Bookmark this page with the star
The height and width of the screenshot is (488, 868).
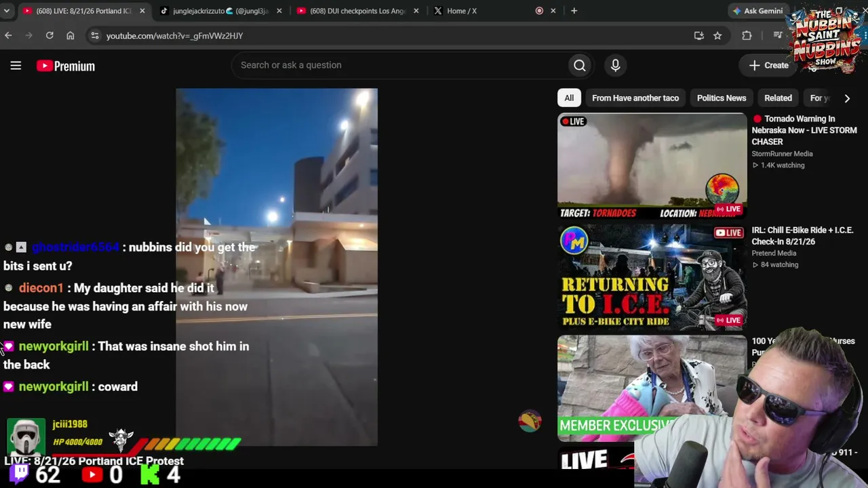[x=717, y=36]
